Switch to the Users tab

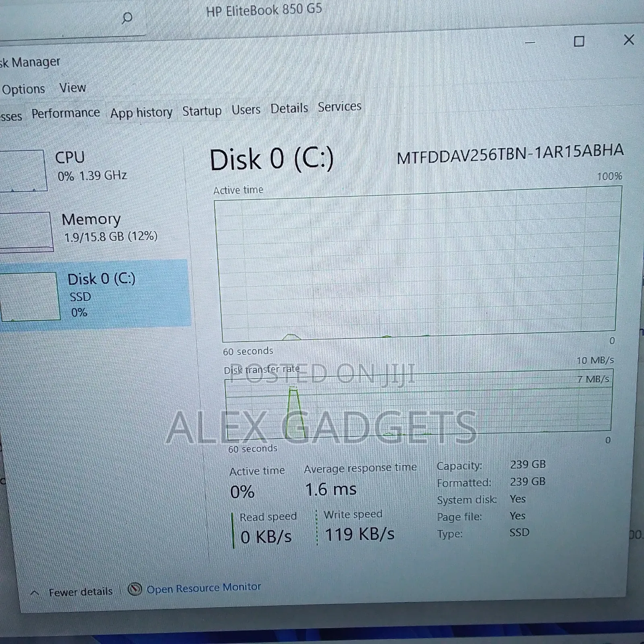(246, 109)
